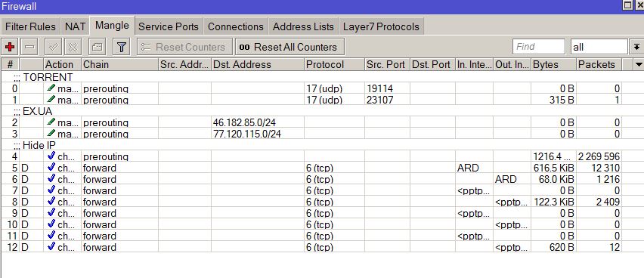Click the minus remove rule icon
Image resolution: width=644 pixels, height=278 pixels.
[x=29, y=47]
